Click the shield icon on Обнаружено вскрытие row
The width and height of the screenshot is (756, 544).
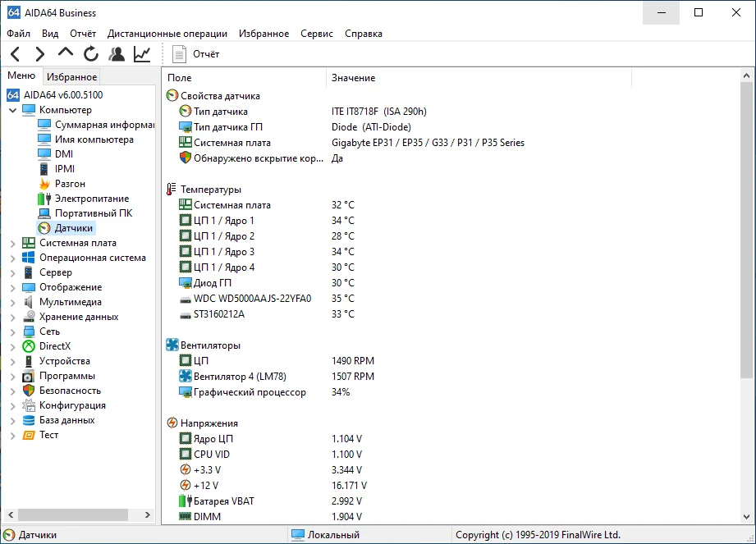[x=186, y=158]
